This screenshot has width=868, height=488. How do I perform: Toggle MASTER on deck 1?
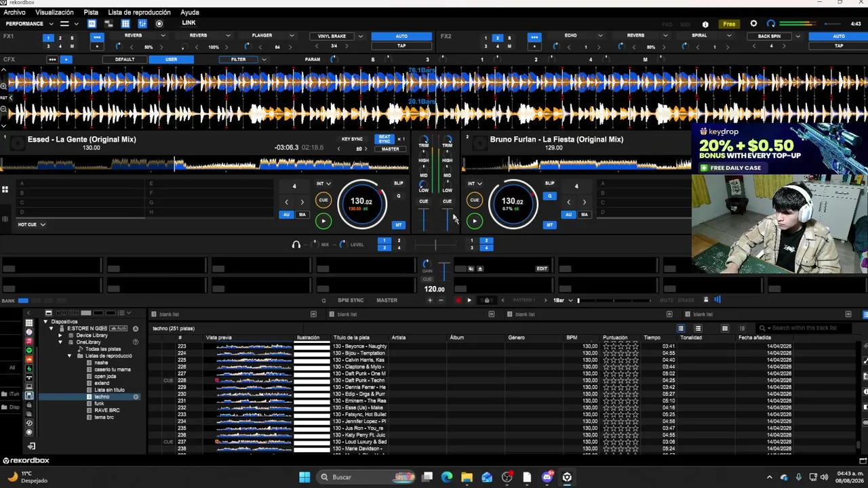[390, 149]
